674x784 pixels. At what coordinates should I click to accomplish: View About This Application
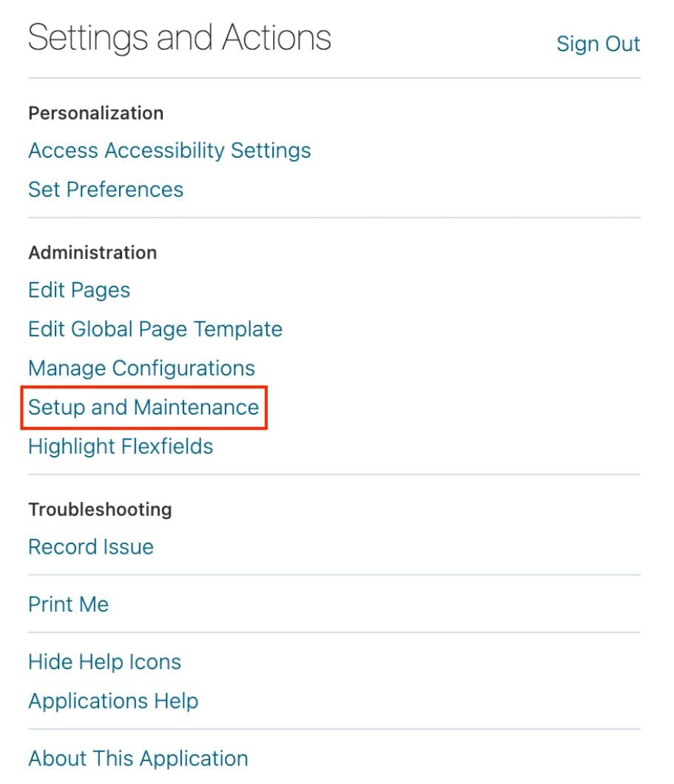click(x=138, y=758)
